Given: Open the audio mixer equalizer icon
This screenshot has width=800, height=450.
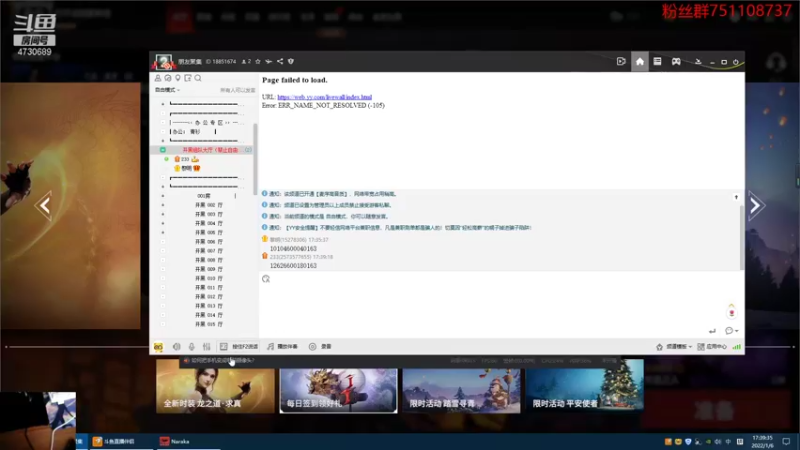Looking at the screenshot, I should point(207,347).
